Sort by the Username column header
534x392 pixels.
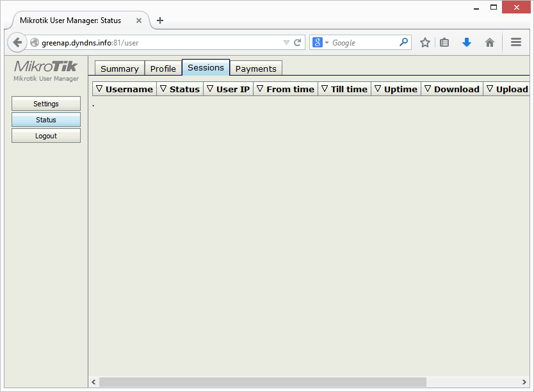click(x=129, y=89)
